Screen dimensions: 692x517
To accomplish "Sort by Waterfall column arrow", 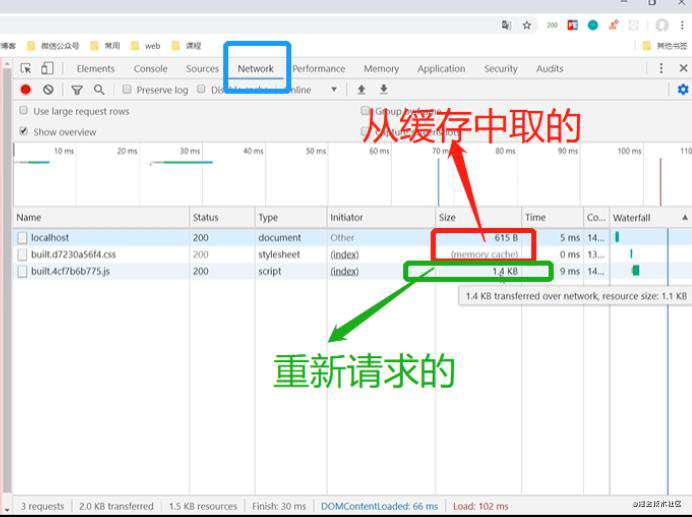I will (684, 217).
